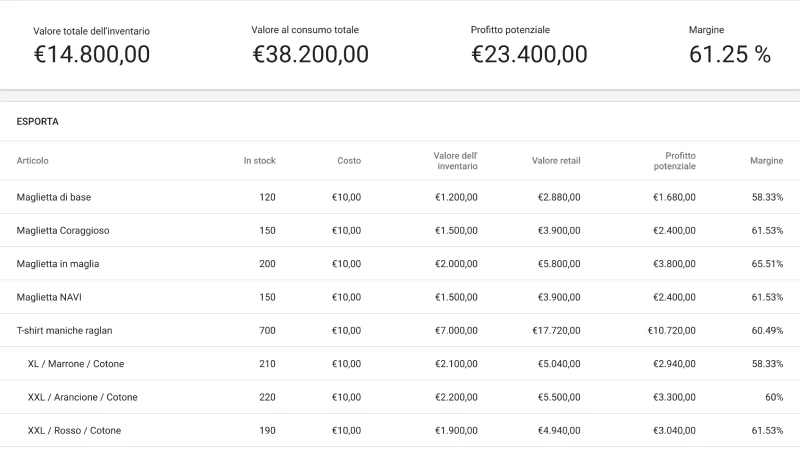Sort by Valore dell'inventario column header
The image size is (800, 450).
coord(455,161)
